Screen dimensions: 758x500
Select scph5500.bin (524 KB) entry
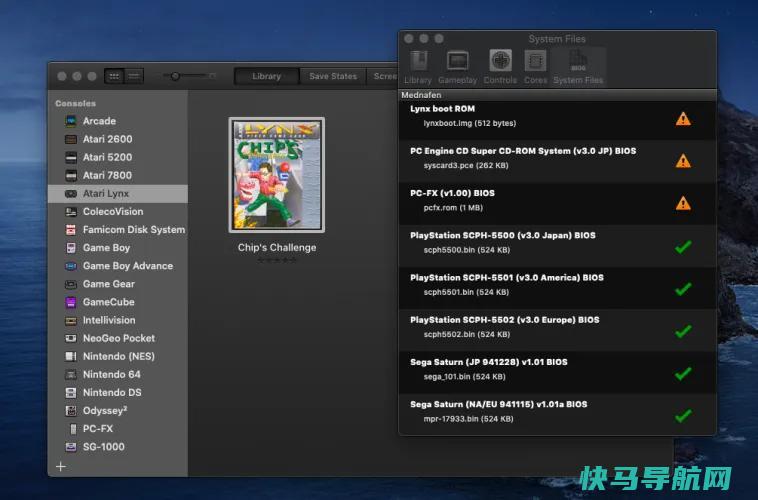tap(466, 250)
